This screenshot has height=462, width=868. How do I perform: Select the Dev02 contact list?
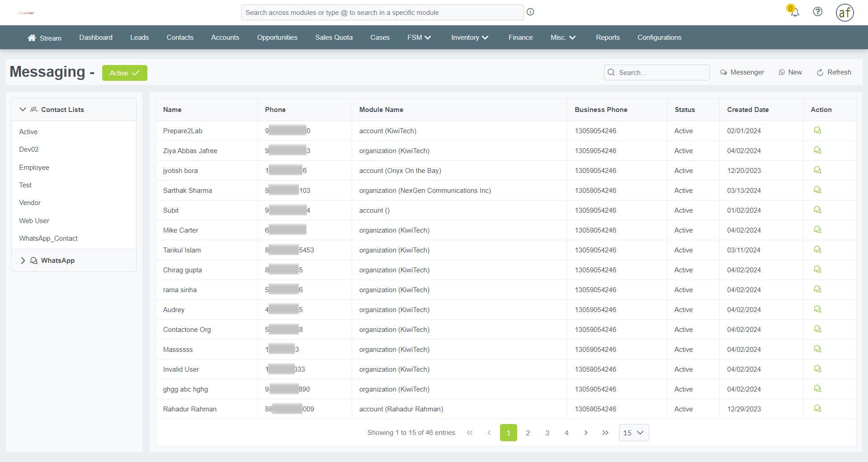click(x=29, y=149)
